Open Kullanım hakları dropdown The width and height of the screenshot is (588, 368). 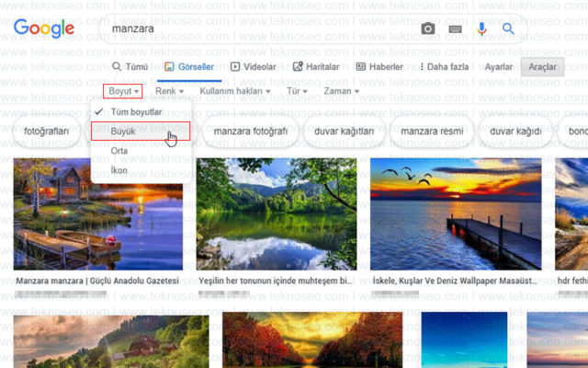[x=235, y=91]
